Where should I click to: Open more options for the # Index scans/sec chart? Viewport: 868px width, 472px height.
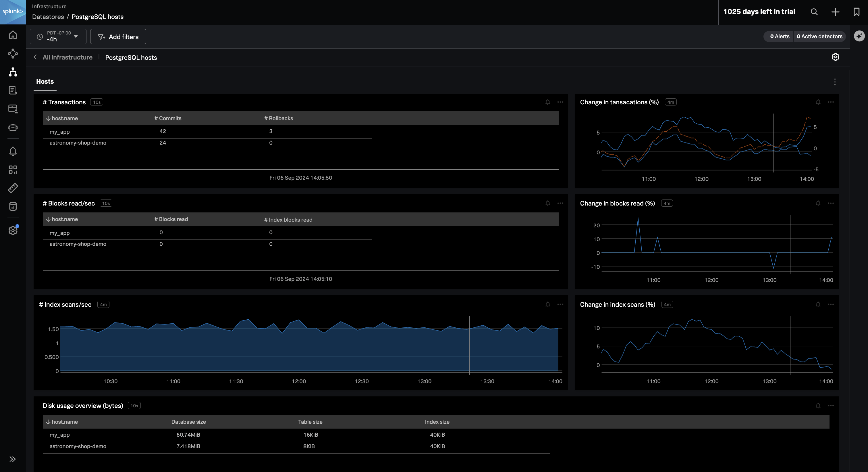560,304
